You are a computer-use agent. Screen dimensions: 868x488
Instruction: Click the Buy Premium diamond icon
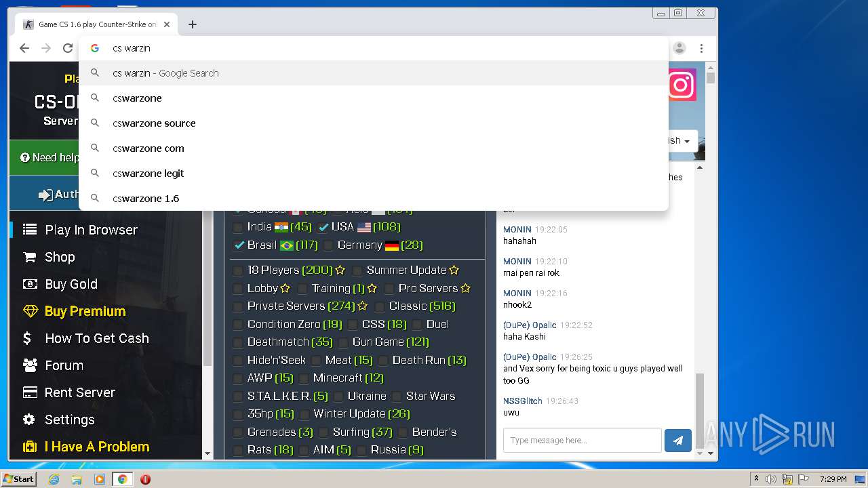(x=30, y=311)
